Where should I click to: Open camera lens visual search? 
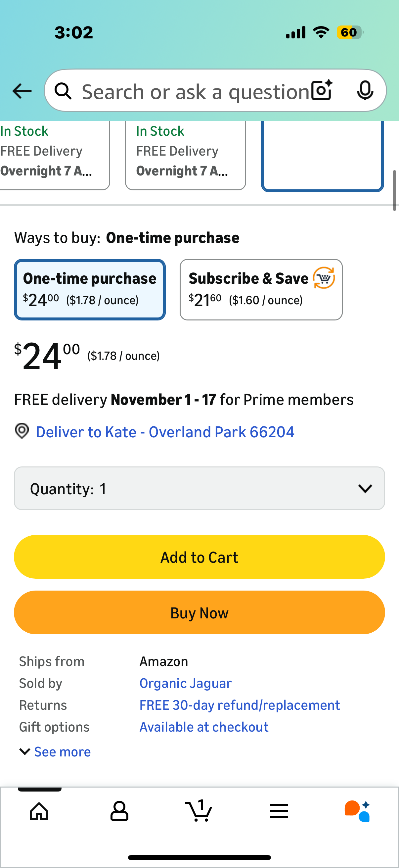tap(322, 90)
